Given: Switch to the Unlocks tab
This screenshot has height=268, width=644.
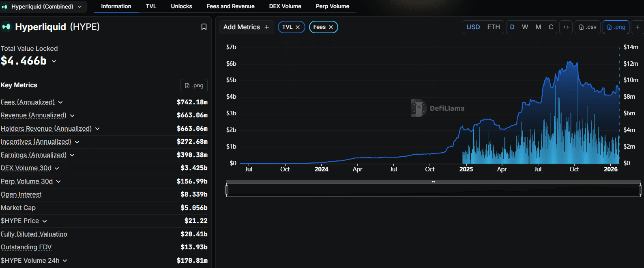Looking at the screenshot, I should 181,6.
